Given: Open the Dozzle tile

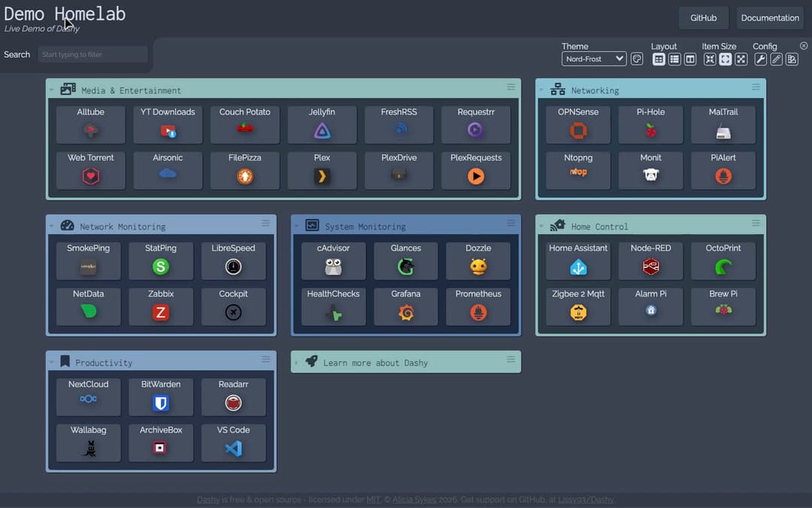Looking at the screenshot, I should click(478, 260).
